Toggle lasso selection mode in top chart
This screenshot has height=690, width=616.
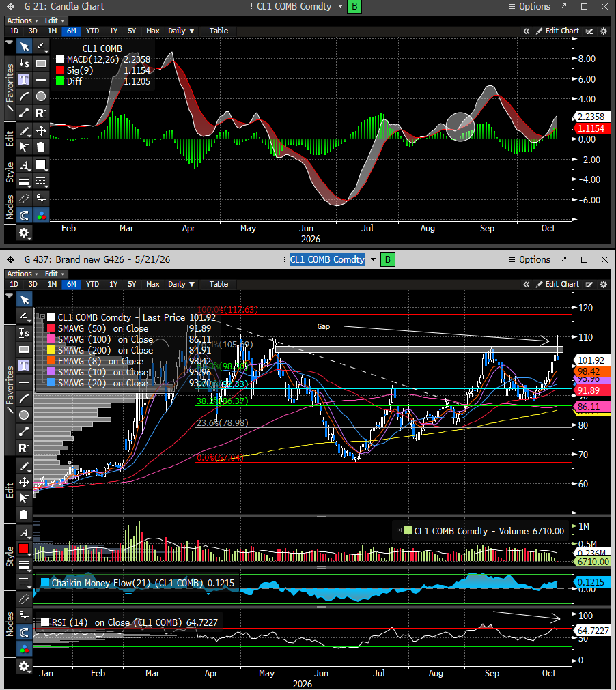click(x=24, y=199)
